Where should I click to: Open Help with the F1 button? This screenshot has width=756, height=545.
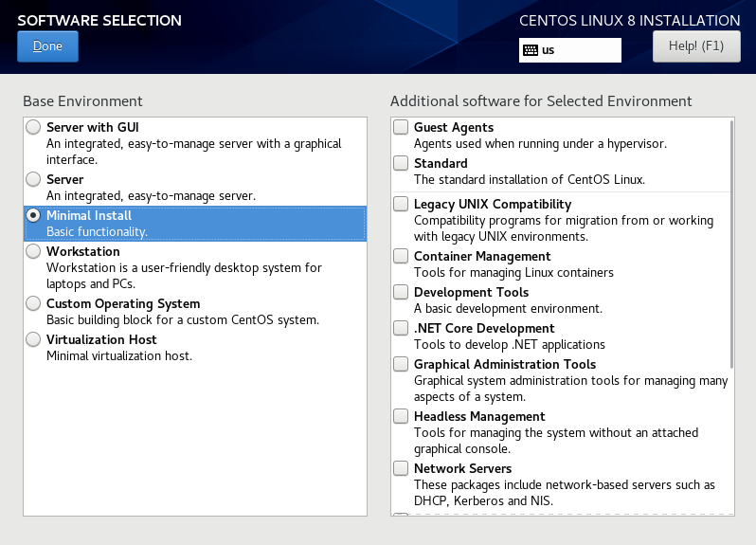tap(696, 45)
